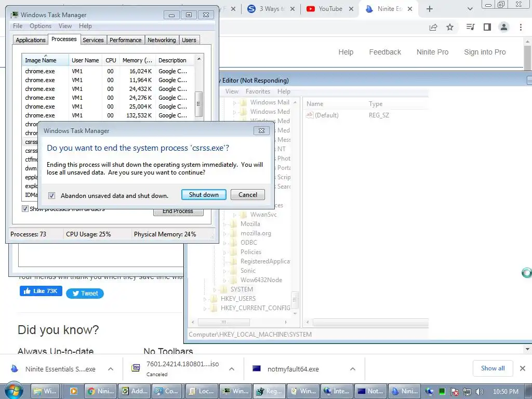Open Chrome profile avatar icon
The width and height of the screenshot is (532, 399).
[504, 27]
